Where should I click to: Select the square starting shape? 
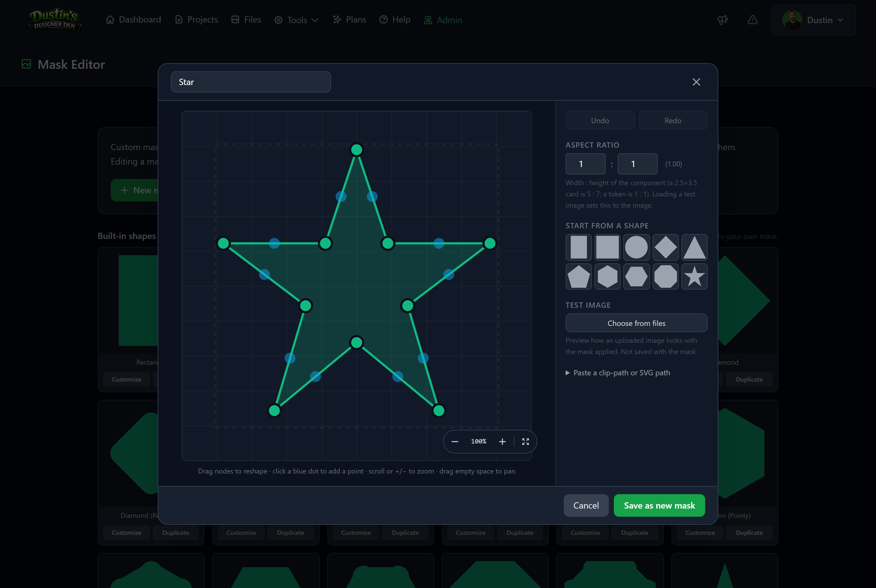(607, 247)
